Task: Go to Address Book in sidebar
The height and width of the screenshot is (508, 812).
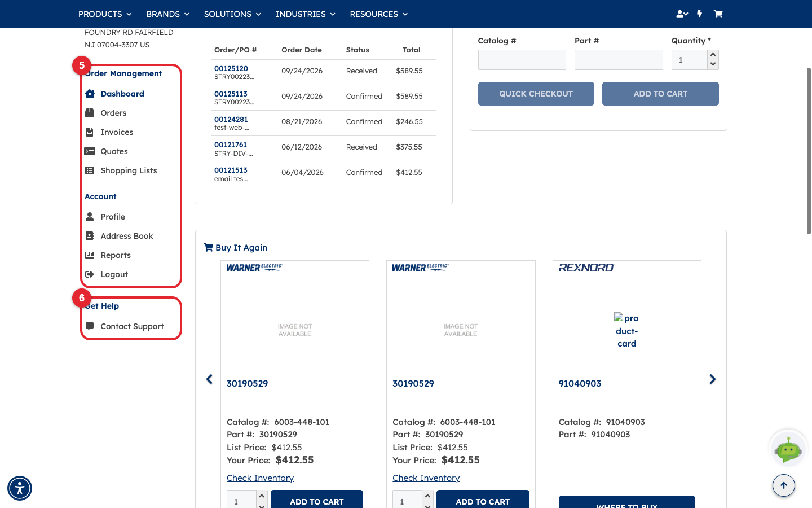Action: 127,236
